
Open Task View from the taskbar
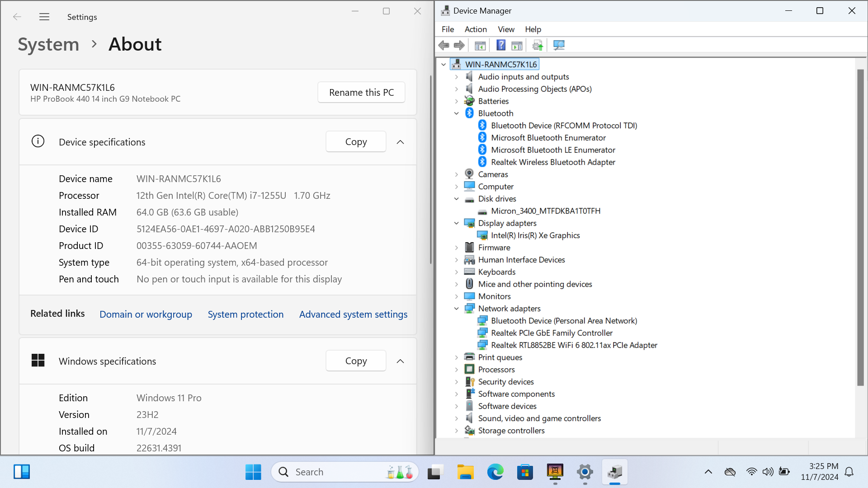click(x=434, y=472)
